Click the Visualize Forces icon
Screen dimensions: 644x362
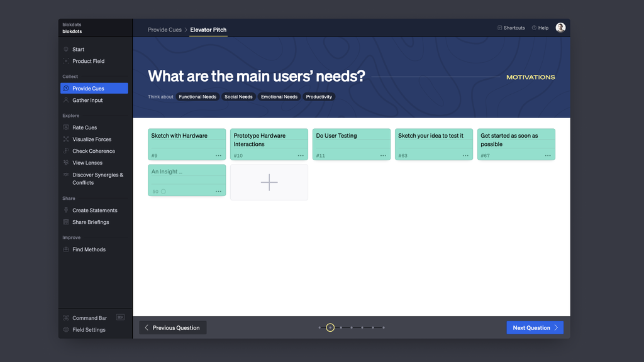pos(66,139)
